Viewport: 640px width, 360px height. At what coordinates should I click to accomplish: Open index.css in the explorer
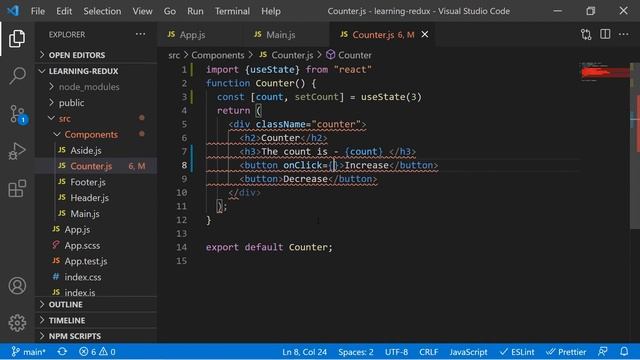pos(96,277)
